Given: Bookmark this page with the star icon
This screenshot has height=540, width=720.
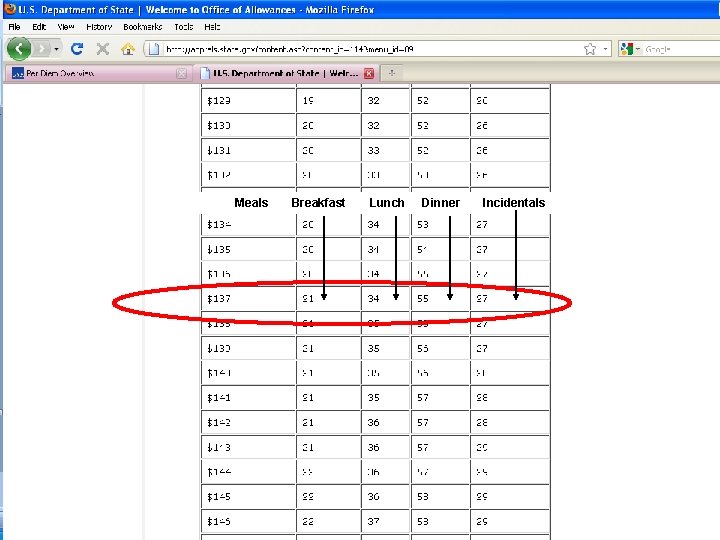Looking at the screenshot, I should coord(590,49).
